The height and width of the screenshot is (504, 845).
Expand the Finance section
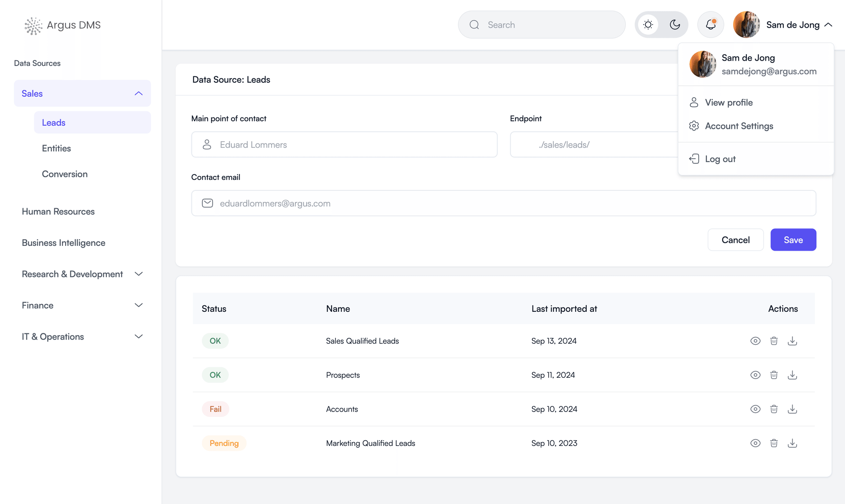click(138, 305)
